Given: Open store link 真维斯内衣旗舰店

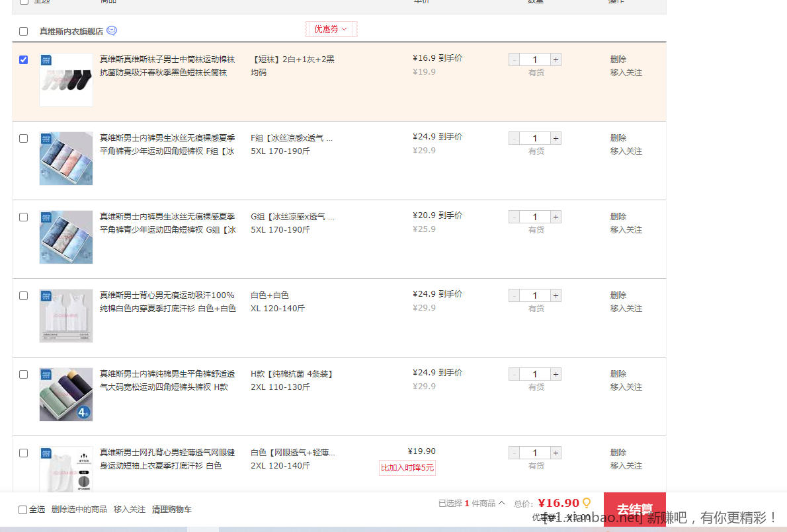Looking at the screenshot, I should (x=71, y=32).
